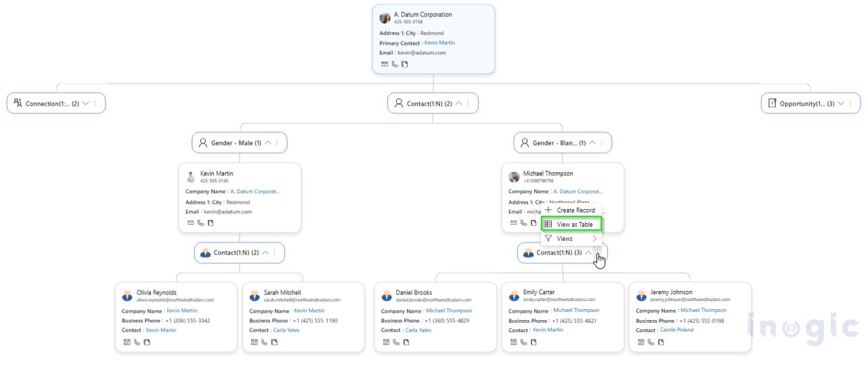Click email kevin@adatum.com on Kevin Martin card
Screen dimensions: 868x366
coord(228,212)
